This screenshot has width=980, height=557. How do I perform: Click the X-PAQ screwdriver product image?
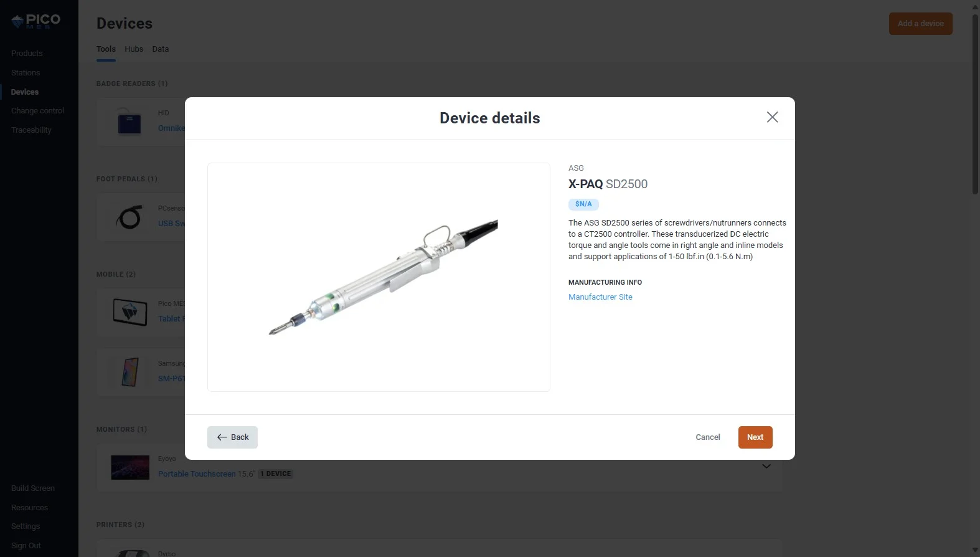pos(379,277)
